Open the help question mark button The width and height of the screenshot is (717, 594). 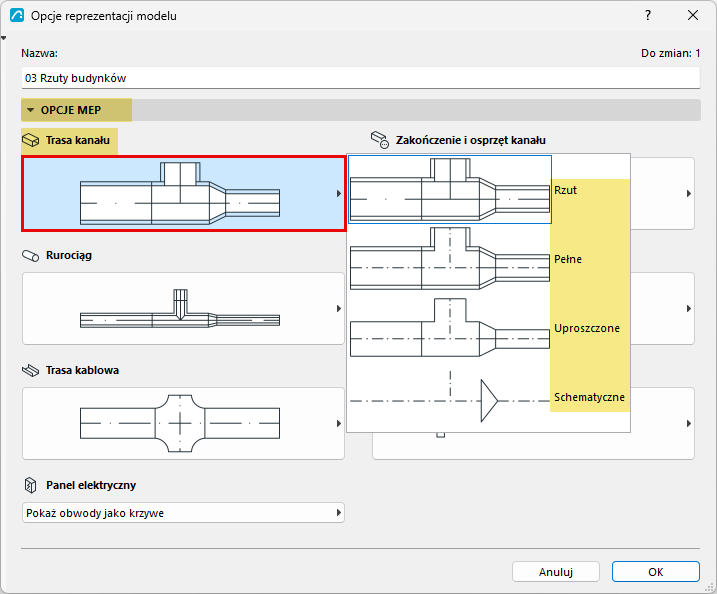point(648,16)
